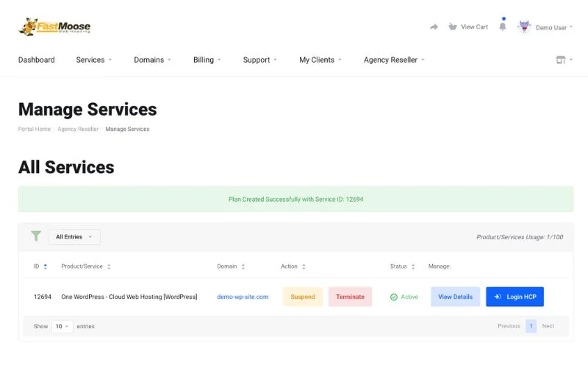Click the 'Active' status text
Image resolution: width=588 pixels, height=368 pixels.
click(x=409, y=297)
